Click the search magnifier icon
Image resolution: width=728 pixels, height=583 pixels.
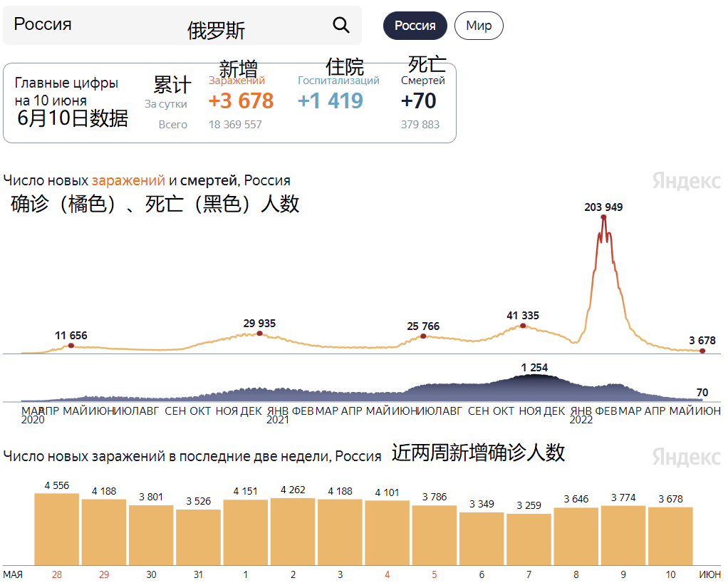(x=340, y=25)
